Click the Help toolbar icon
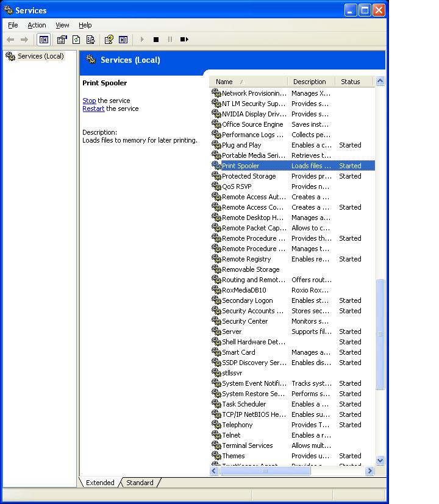The height and width of the screenshot is (504, 439). (x=109, y=40)
